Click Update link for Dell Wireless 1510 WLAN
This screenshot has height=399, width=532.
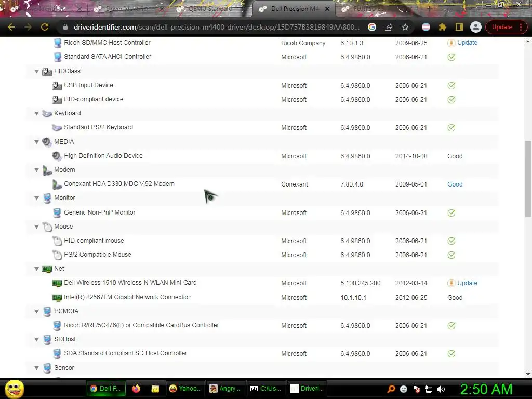click(x=467, y=283)
